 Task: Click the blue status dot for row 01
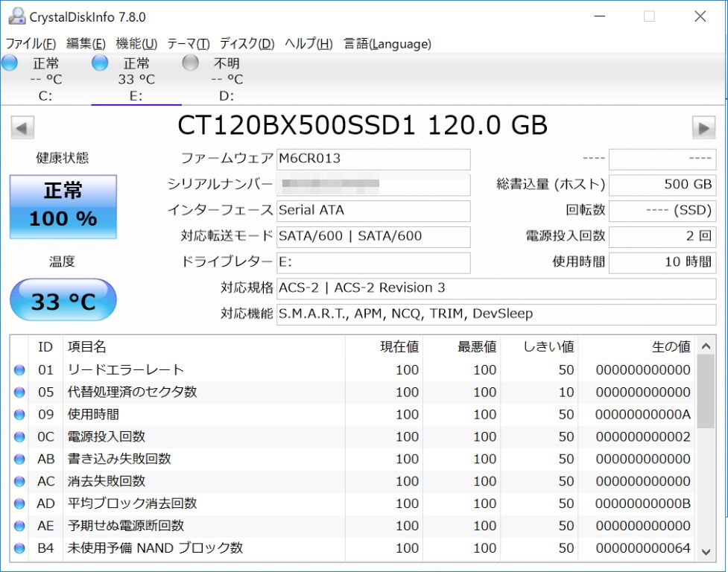pos(19,369)
